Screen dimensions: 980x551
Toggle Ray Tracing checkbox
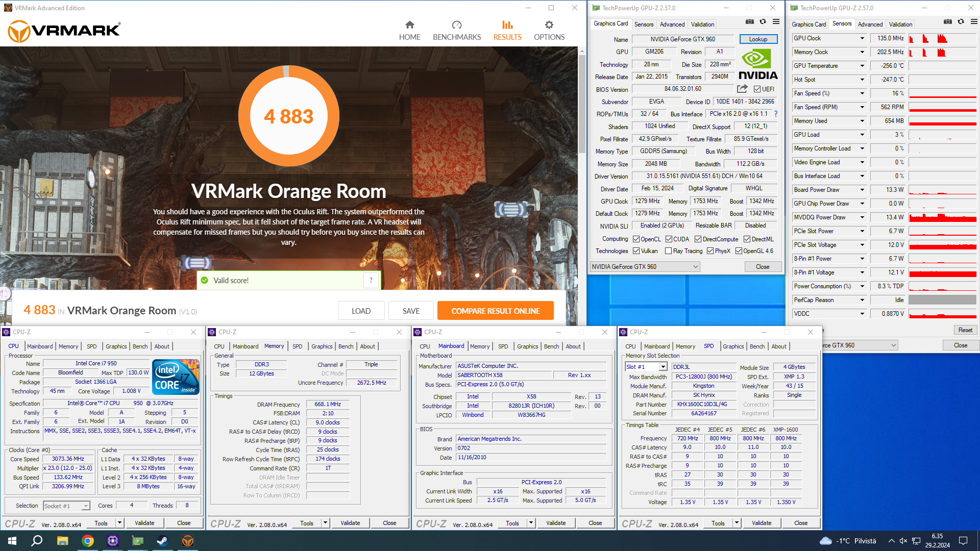(x=668, y=251)
